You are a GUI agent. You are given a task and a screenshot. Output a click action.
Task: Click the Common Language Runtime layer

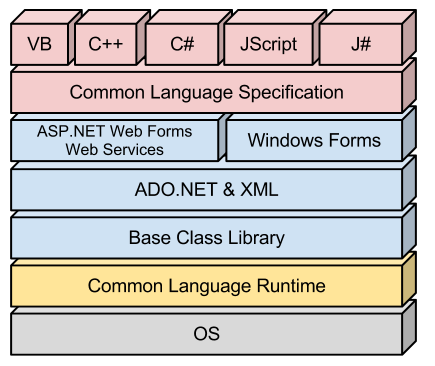[207, 286]
